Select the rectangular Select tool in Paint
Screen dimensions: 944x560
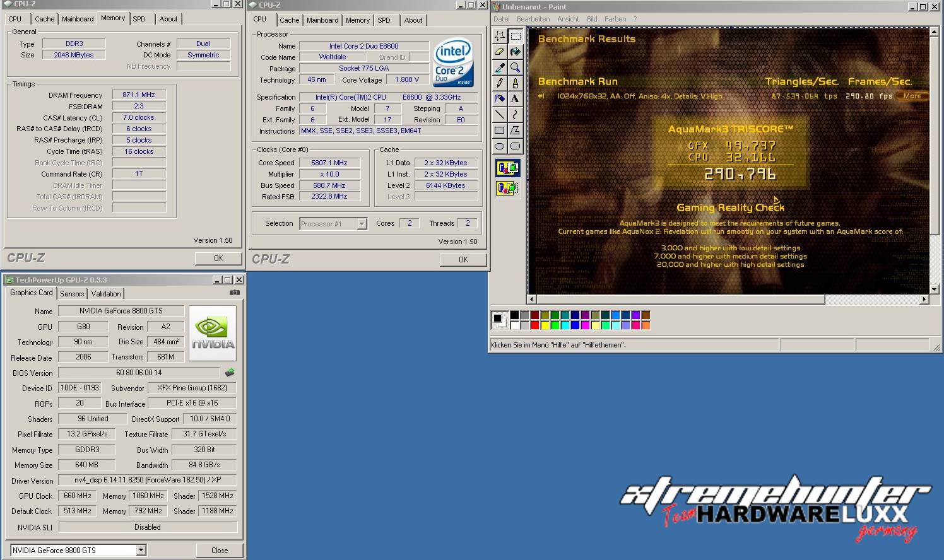pos(516,36)
